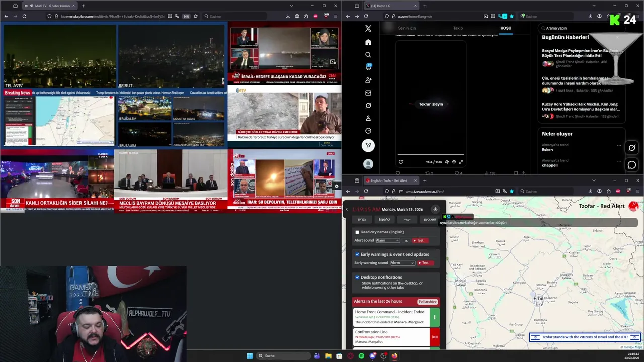The height and width of the screenshot is (362, 644).
Task: Open tab list chevron in Tzofar window
Action: pyautogui.click(x=594, y=180)
